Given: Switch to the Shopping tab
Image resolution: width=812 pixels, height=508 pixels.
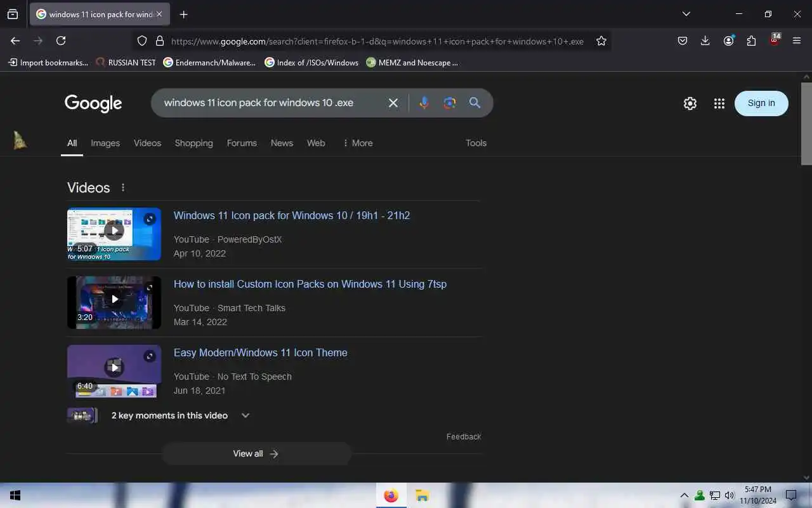Looking at the screenshot, I should (193, 144).
